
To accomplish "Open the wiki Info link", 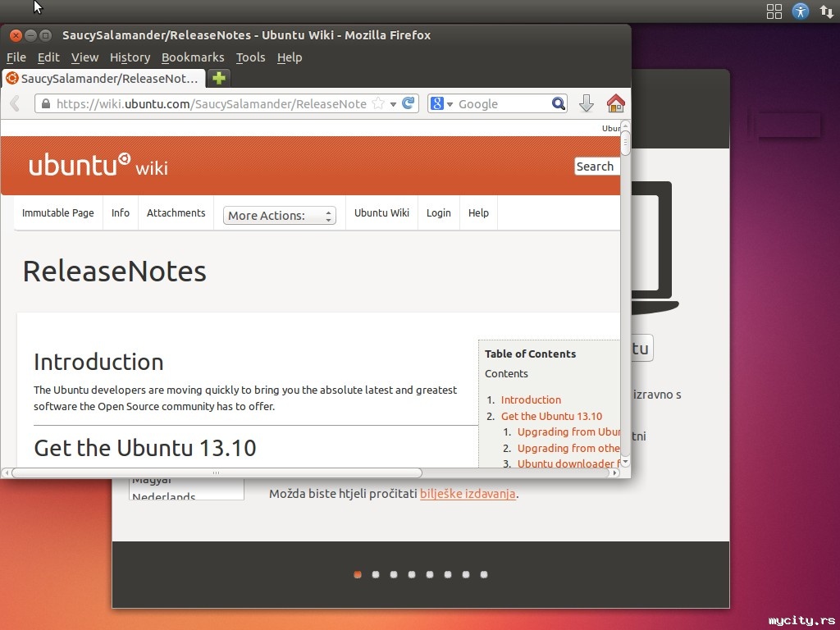I will coord(121,212).
